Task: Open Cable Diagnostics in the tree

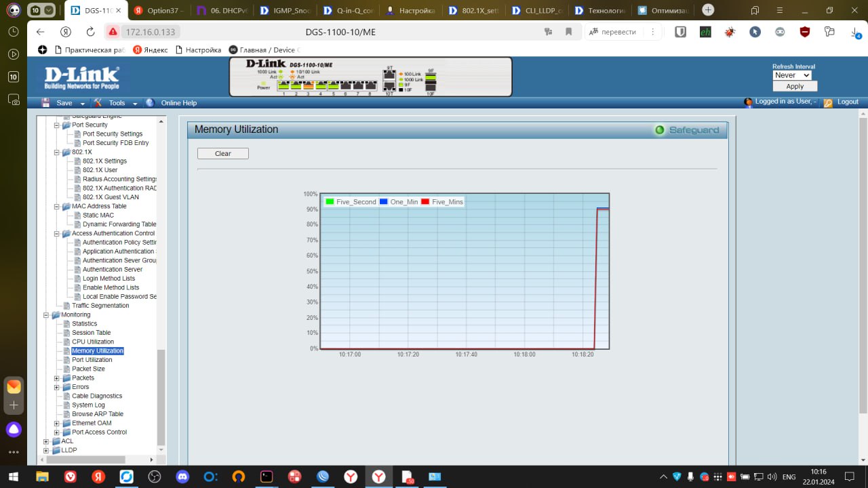Action: point(97,396)
